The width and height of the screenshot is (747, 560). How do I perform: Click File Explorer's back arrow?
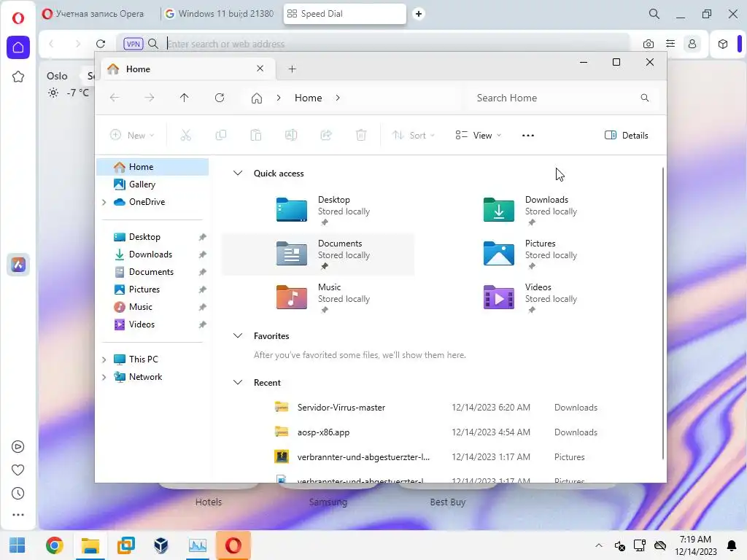tap(115, 98)
